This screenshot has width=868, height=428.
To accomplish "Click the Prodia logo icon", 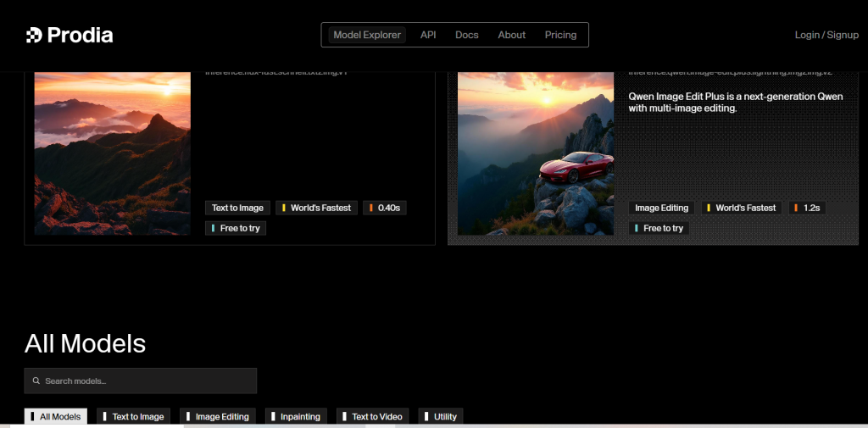I will [33, 35].
